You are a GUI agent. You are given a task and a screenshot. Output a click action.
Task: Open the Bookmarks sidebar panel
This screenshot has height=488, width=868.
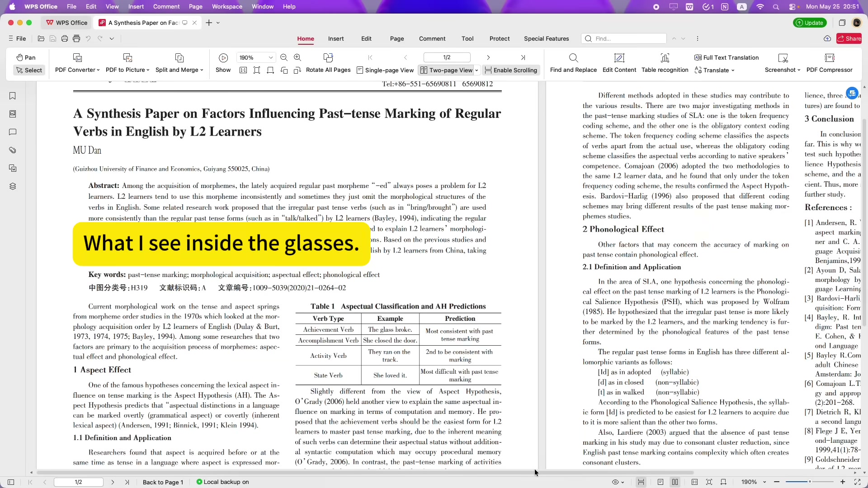point(13,96)
